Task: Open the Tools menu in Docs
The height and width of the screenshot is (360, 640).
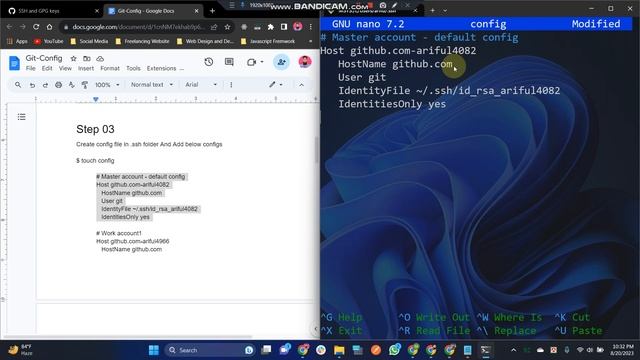Action: pos(133,68)
